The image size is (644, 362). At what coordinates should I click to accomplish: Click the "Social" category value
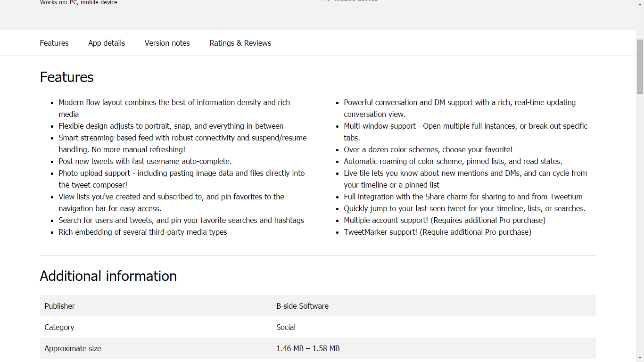coord(286,327)
